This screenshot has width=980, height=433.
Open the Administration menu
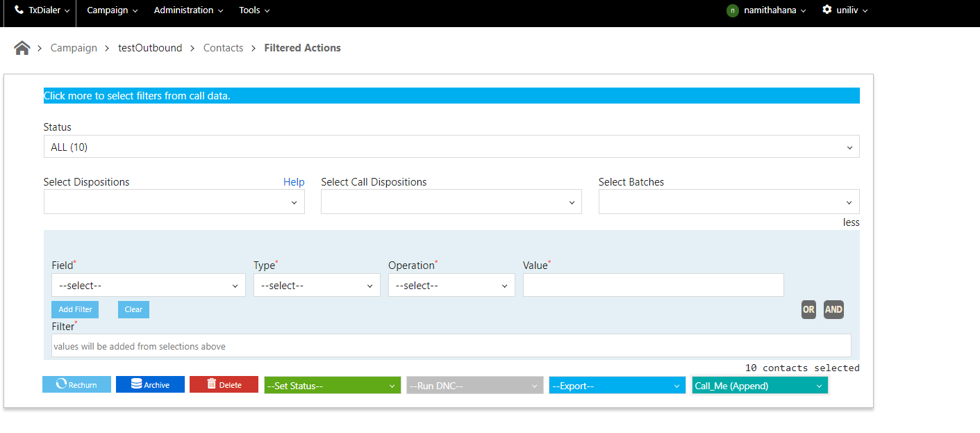(188, 10)
